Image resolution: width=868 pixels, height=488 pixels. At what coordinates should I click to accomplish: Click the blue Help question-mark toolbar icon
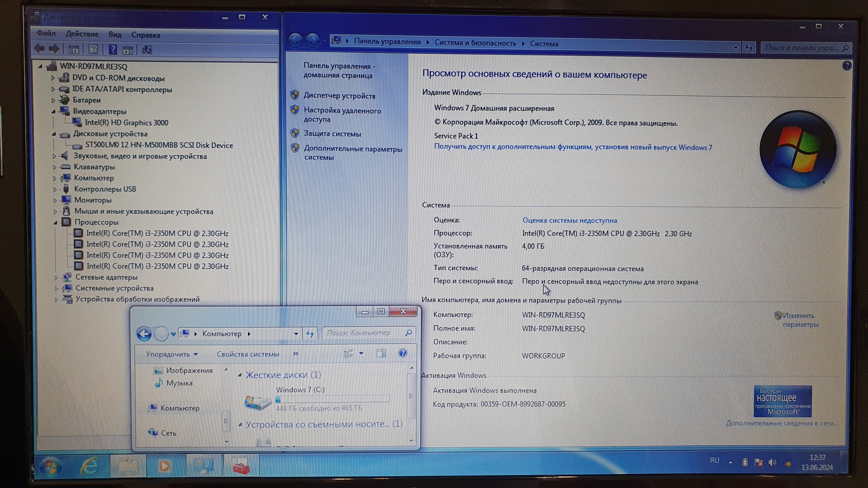click(112, 50)
